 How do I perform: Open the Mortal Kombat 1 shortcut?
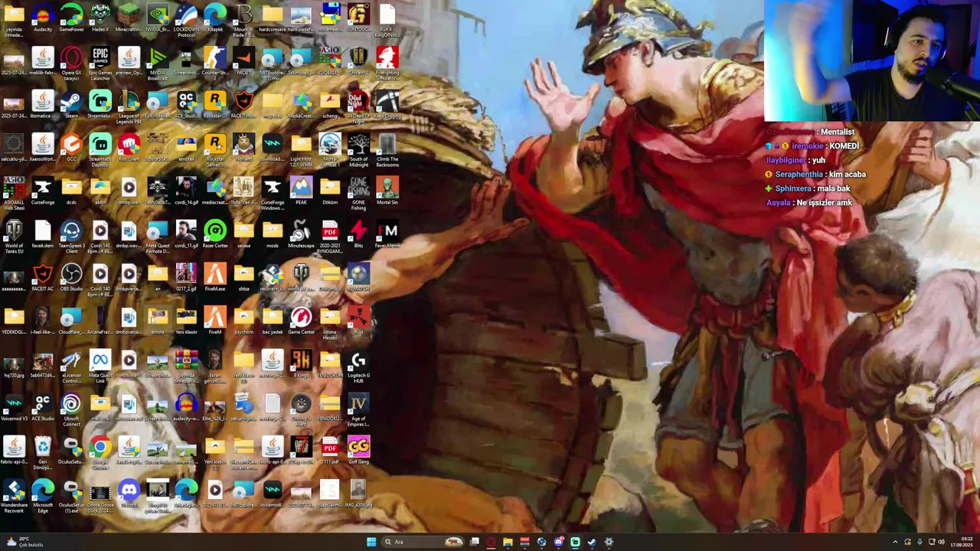click(330, 149)
